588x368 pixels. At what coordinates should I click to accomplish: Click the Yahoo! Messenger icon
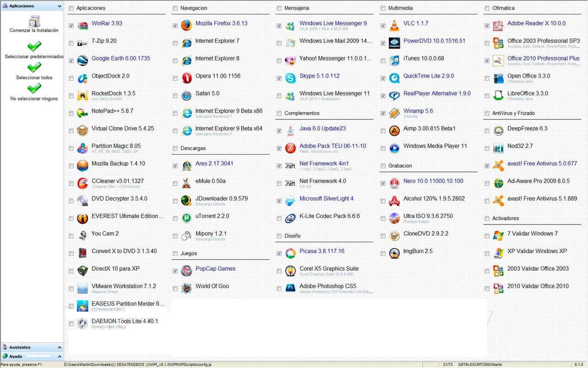pos(291,61)
